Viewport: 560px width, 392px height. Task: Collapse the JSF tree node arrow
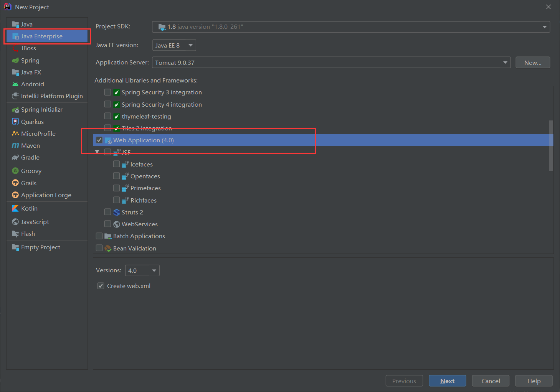[x=97, y=152]
